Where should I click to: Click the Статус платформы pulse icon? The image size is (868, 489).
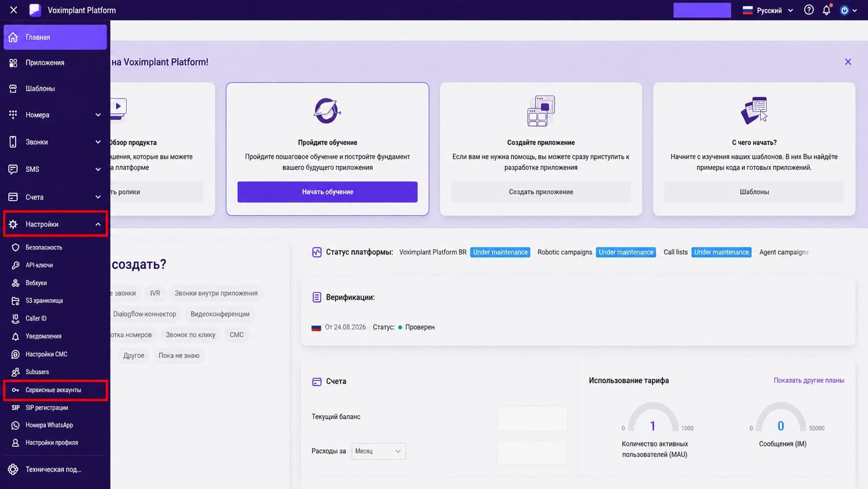click(317, 252)
